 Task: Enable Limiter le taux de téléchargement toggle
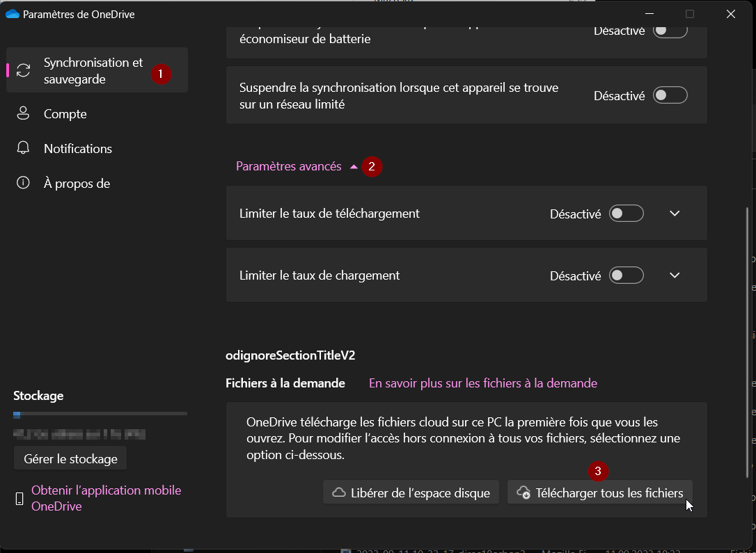pos(626,214)
